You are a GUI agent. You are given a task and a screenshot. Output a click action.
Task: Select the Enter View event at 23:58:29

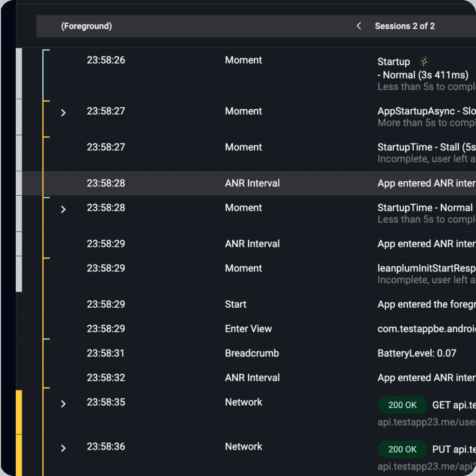[232, 329]
